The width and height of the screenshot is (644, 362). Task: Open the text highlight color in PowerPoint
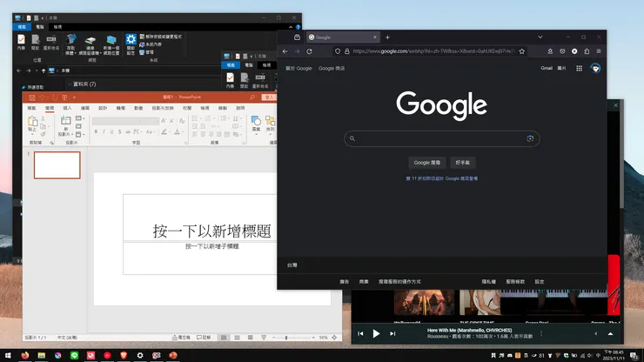[x=164, y=132]
